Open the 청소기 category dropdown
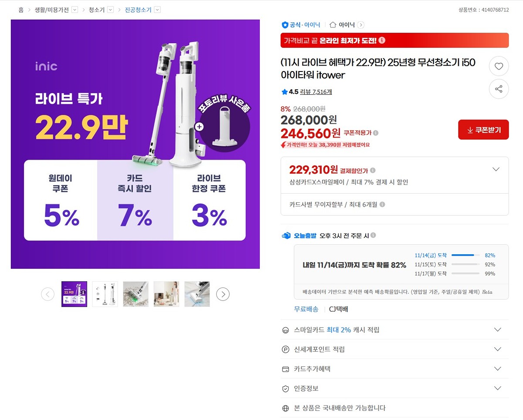This screenshot has height=420, width=523. coord(110,10)
